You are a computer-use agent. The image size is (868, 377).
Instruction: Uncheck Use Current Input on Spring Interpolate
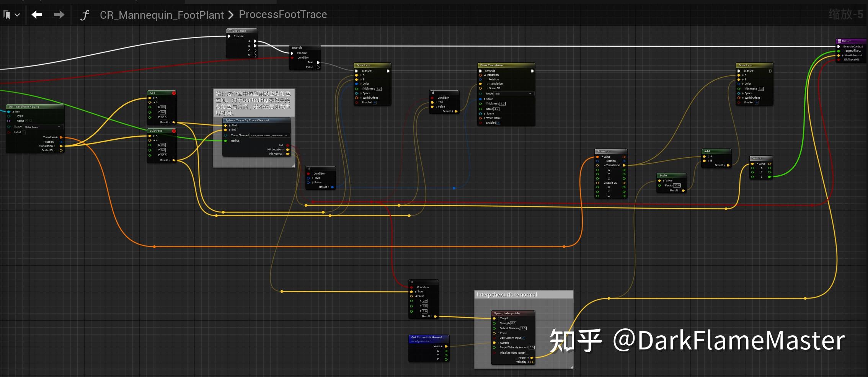click(x=523, y=338)
